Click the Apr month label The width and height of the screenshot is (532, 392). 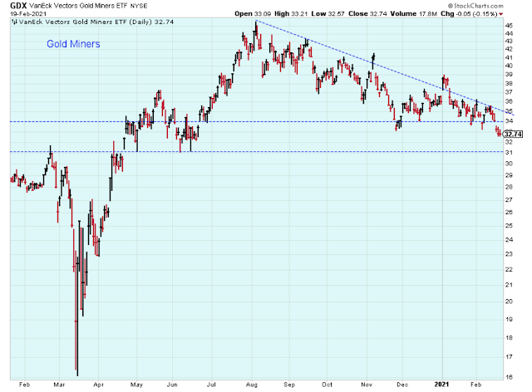(98, 385)
